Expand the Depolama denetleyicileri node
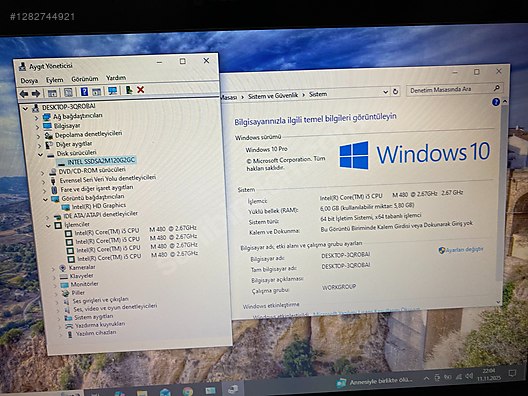Image resolution: width=528 pixels, height=396 pixels. click(x=38, y=136)
